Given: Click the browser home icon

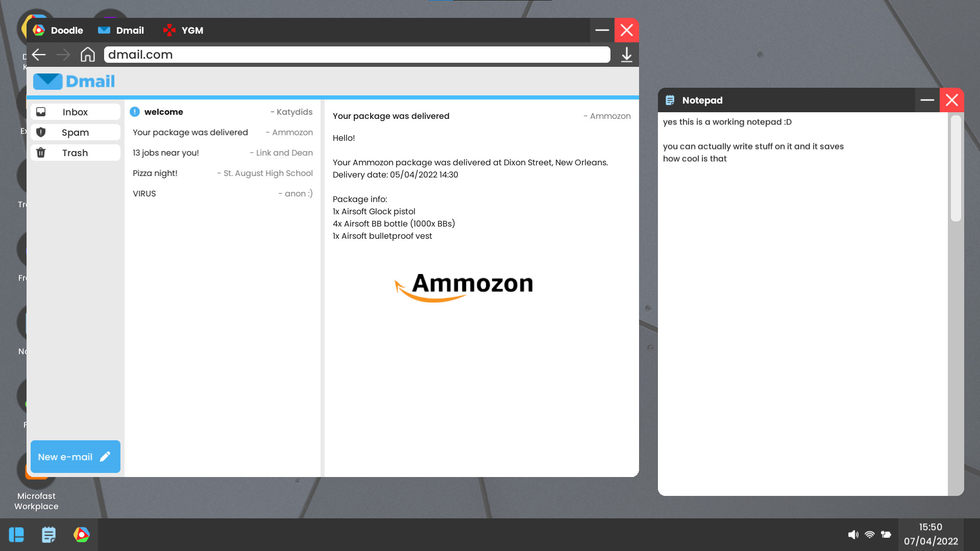Looking at the screenshot, I should click(x=87, y=55).
